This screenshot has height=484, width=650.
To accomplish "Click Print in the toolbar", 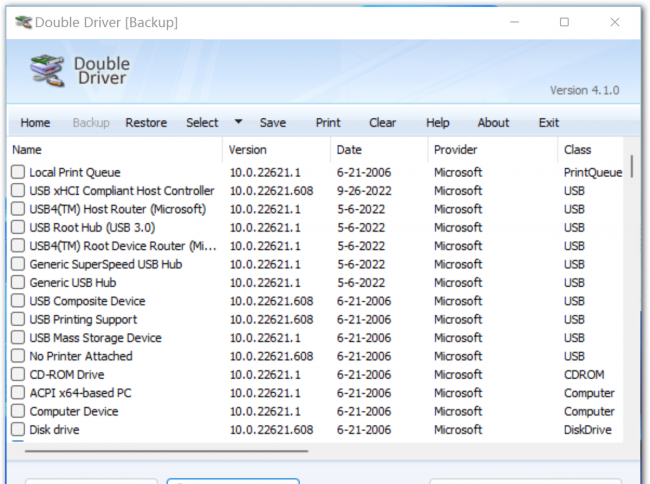I will coord(328,123).
